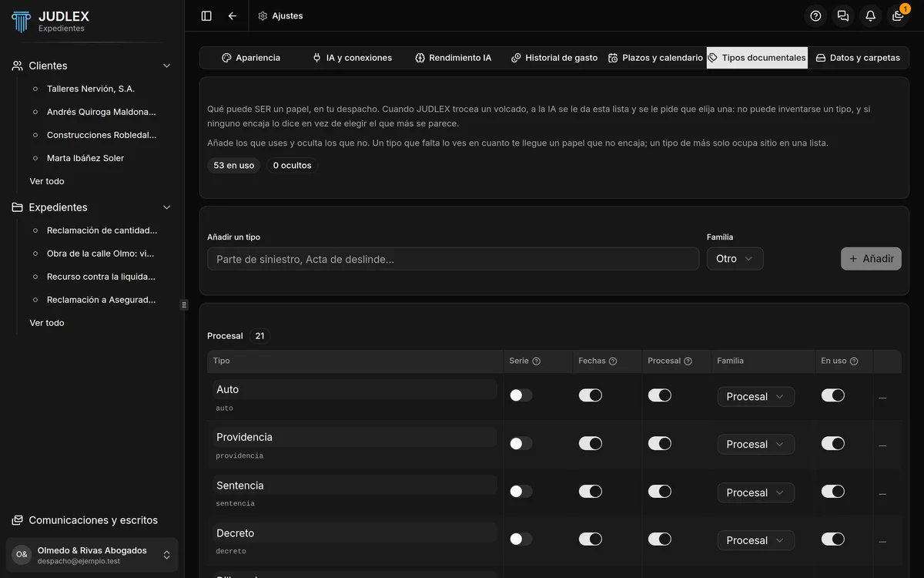Image resolution: width=924 pixels, height=578 pixels.
Task: Click the 53 en uso badge
Action: 234,166
